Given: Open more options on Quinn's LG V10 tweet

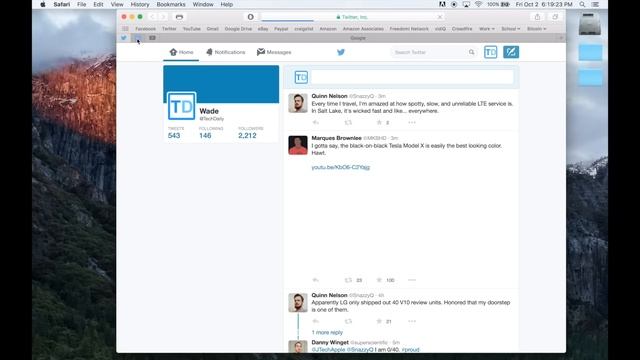Looking at the screenshot, I should click(412, 321).
